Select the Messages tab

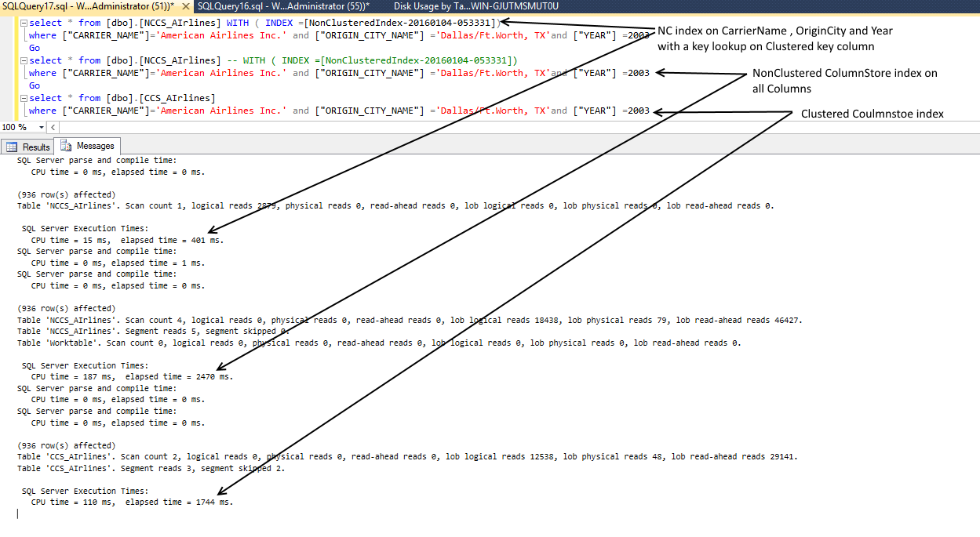(86, 146)
